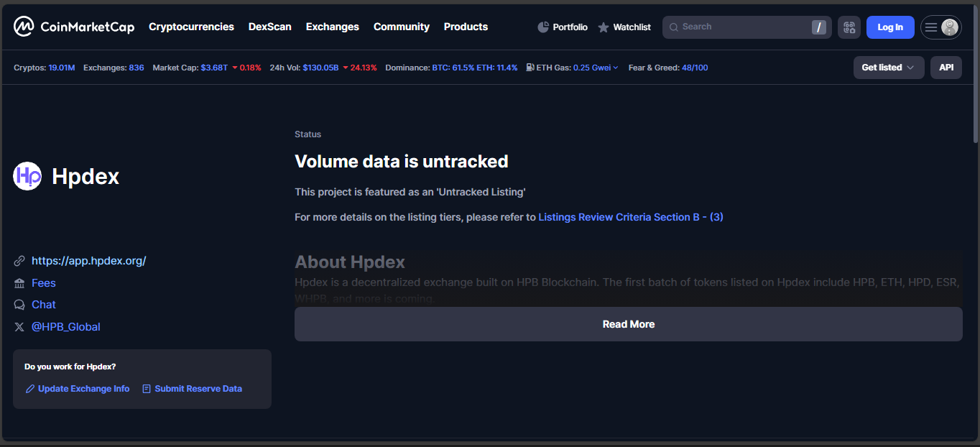Open Listings Review Criteria Section B link
Image resolution: width=980 pixels, height=447 pixels.
click(x=631, y=217)
